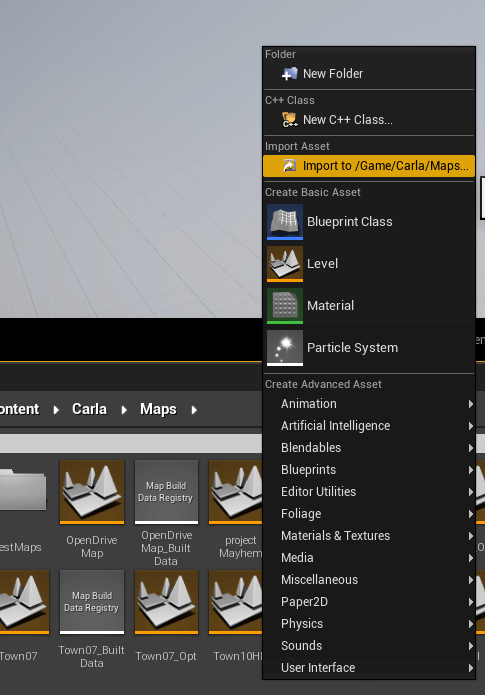
Task: Click the OpenDrive Map asset name label
Action: pyautogui.click(x=92, y=547)
